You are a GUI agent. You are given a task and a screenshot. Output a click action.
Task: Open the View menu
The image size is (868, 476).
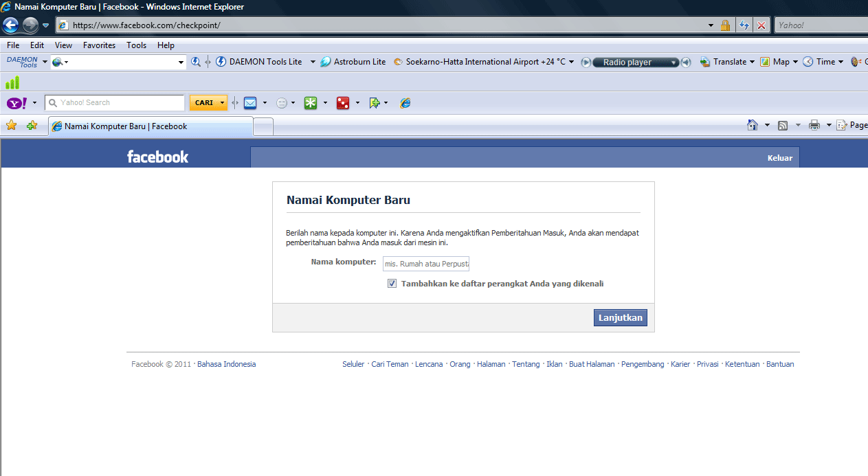tap(63, 45)
